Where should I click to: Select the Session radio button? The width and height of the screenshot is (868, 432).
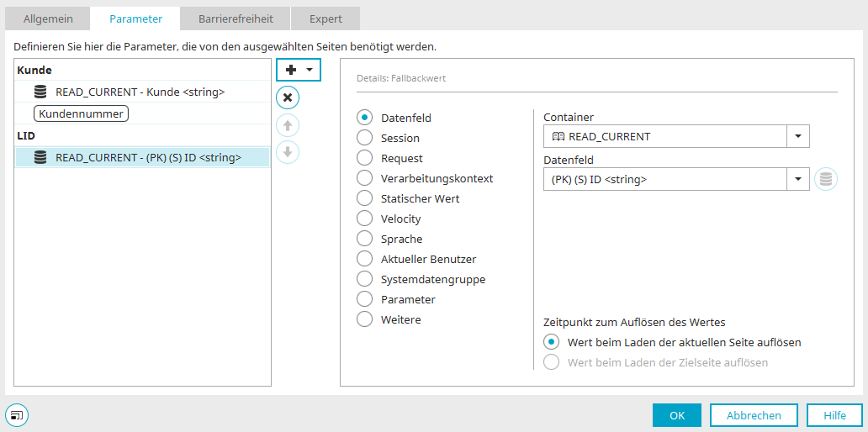(364, 139)
